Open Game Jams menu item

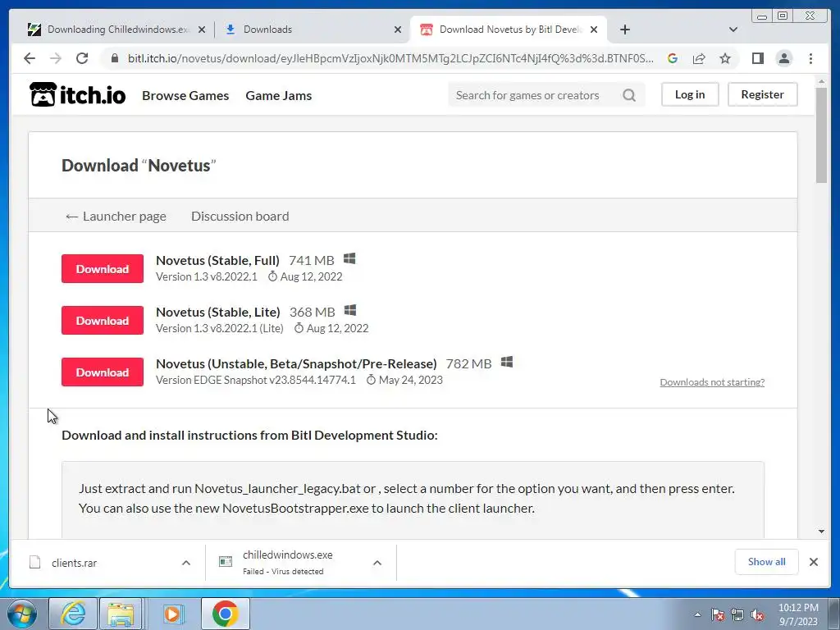coord(279,95)
